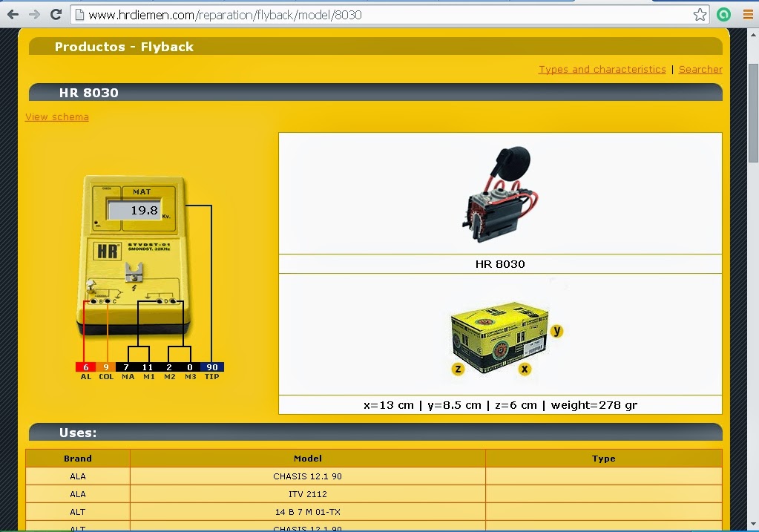Click the blue TIP value 90
The height and width of the screenshot is (532, 759).
[x=212, y=367]
